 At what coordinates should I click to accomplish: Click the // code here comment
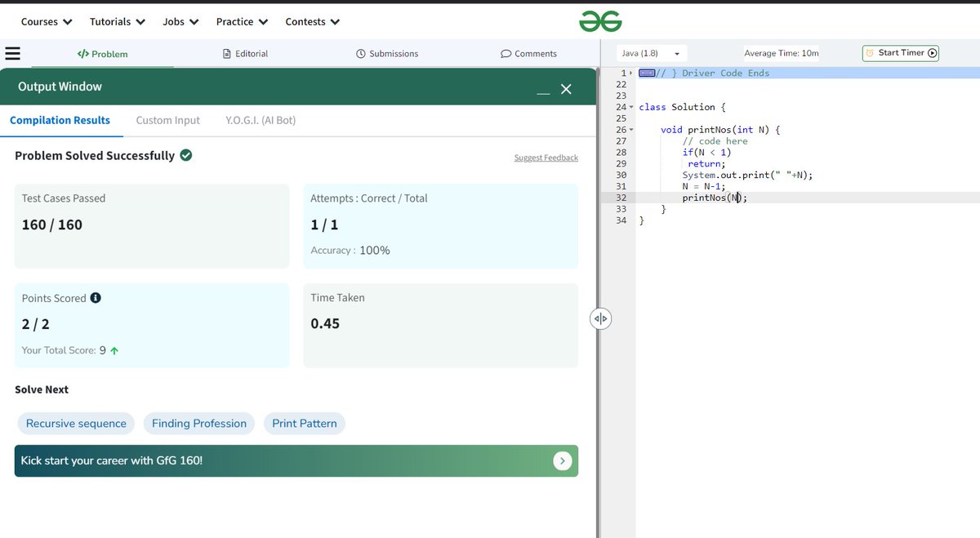pos(715,141)
